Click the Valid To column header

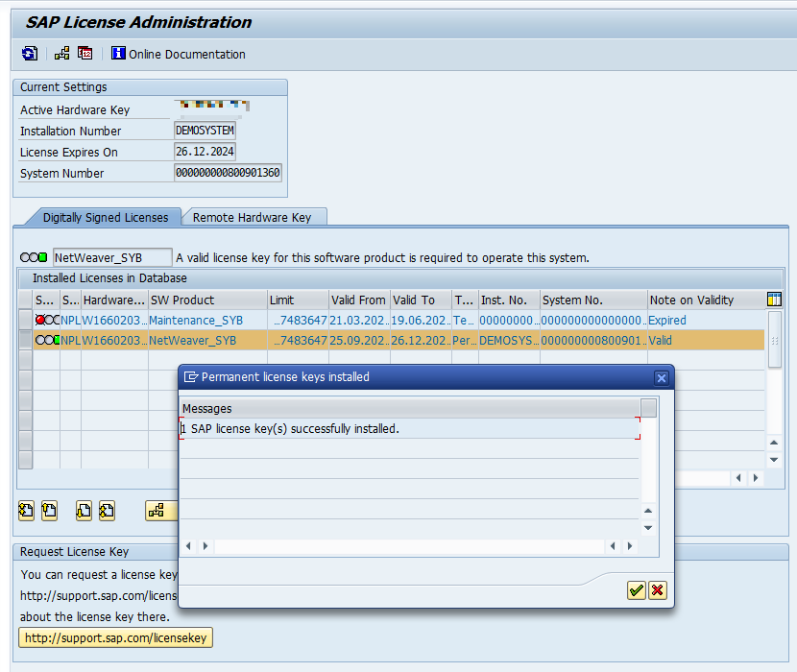tap(421, 300)
